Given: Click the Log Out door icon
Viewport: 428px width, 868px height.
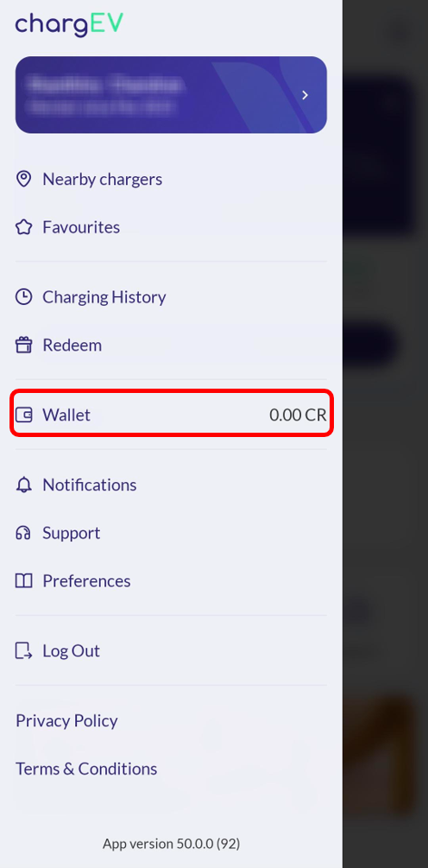Looking at the screenshot, I should click(x=23, y=651).
